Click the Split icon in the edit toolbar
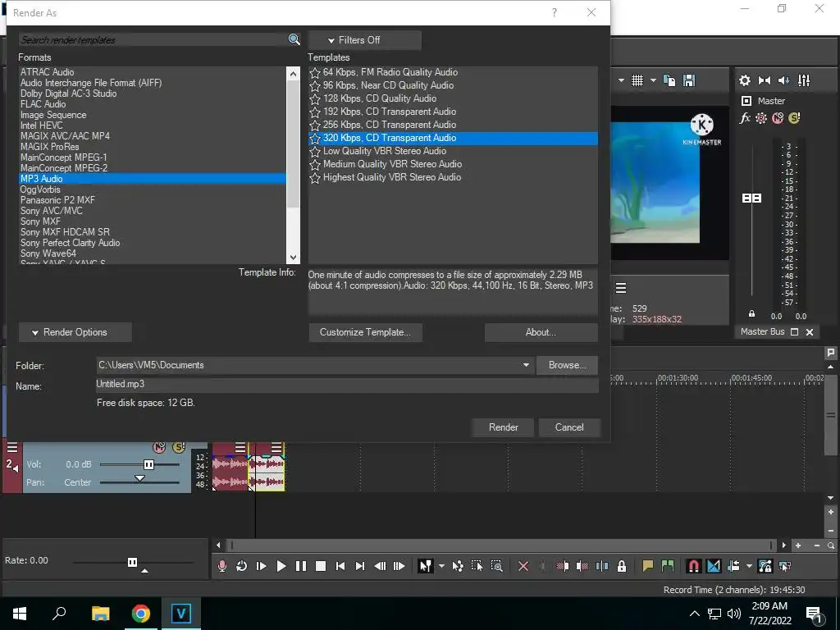This screenshot has height=630, width=840. (602, 566)
